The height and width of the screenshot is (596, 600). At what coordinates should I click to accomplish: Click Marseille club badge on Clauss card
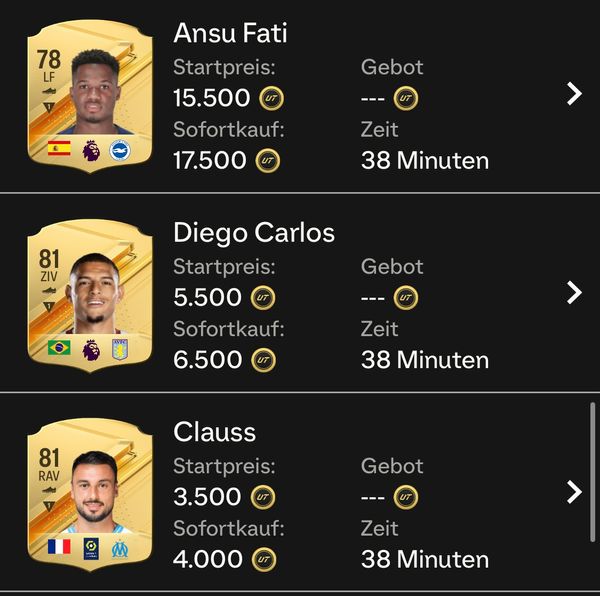120,549
